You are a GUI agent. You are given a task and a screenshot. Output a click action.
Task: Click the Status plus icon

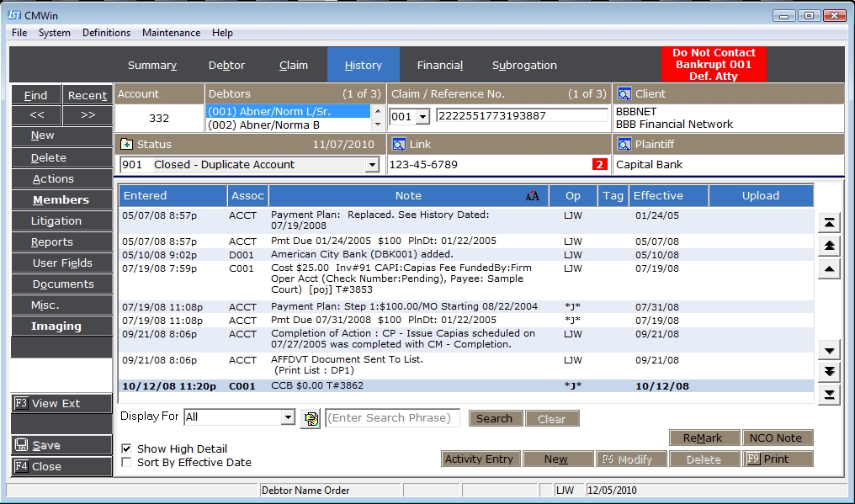pyautogui.click(x=126, y=145)
